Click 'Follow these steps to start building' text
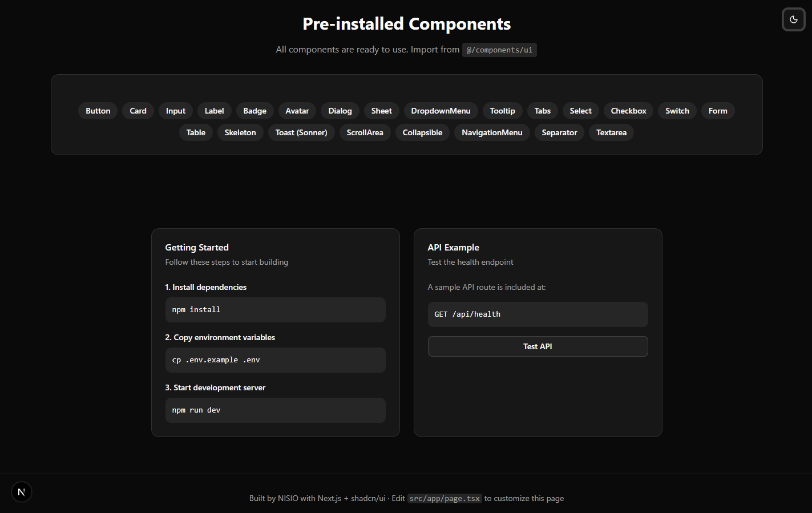Image resolution: width=812 pixels, height=513 pixels. coord(227,262)
